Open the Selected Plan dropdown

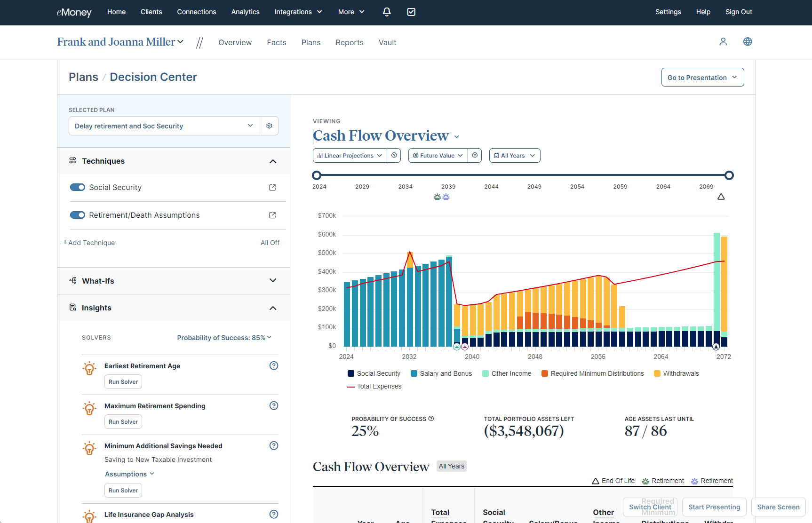click(x=164, y=126)
